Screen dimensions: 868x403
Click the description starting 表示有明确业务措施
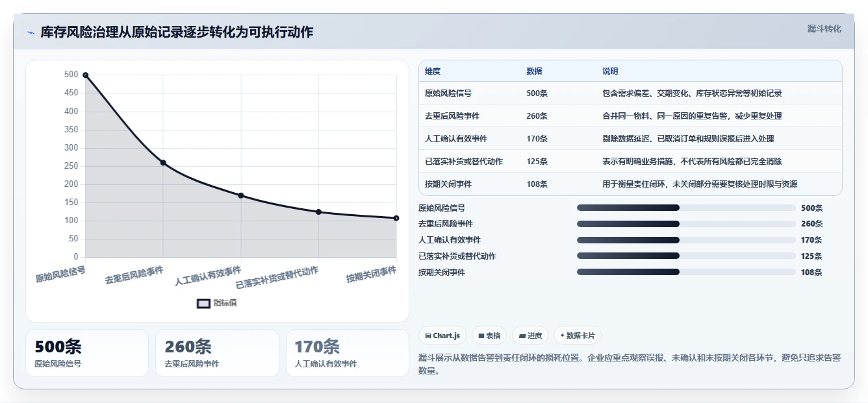[x=692, y=162]
